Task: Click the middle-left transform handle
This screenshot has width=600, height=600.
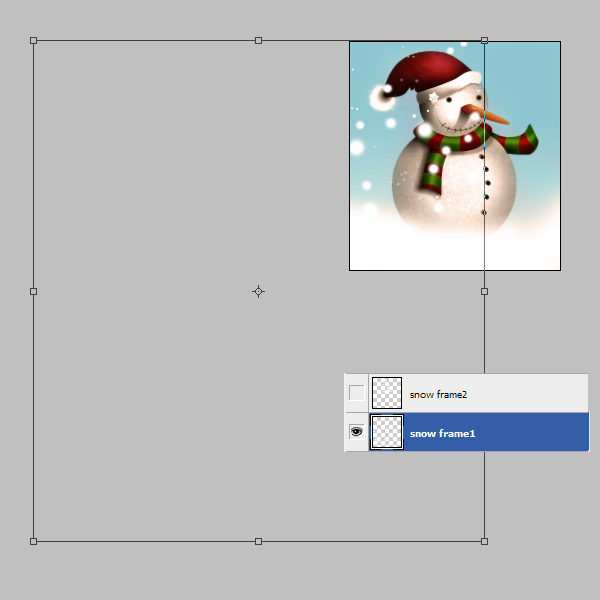Action: (33, 291)
